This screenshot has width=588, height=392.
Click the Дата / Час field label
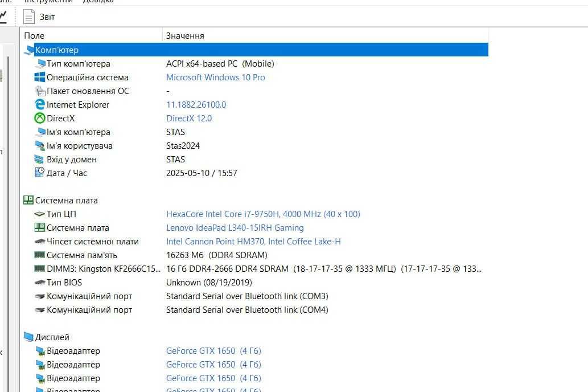click(67, 173)
